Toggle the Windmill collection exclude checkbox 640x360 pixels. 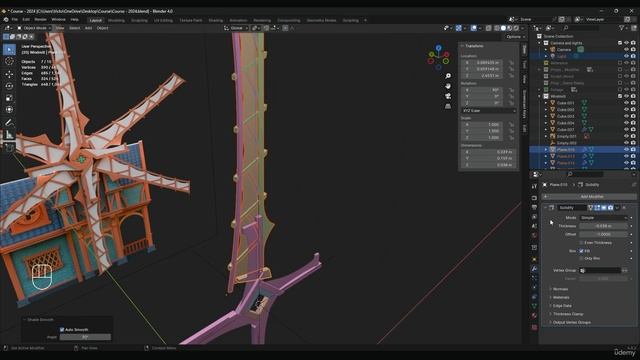click(620, 96)
